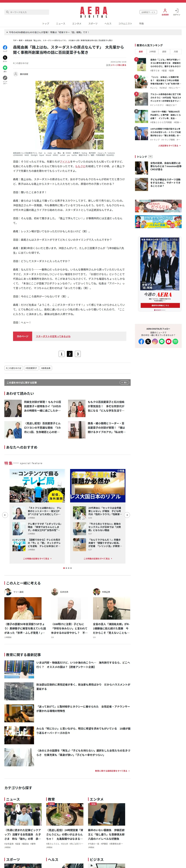Image resolution: width=186 pixels, height=868 pixels.
Task: Open エンタメ navigation item
Action: pyautogui.click(x=77, y=24)
